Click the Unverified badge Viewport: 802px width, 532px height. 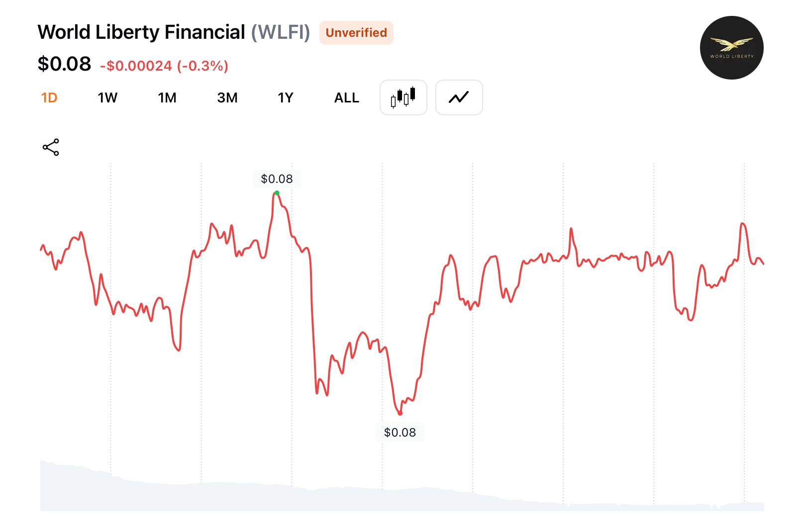[356, 33]
